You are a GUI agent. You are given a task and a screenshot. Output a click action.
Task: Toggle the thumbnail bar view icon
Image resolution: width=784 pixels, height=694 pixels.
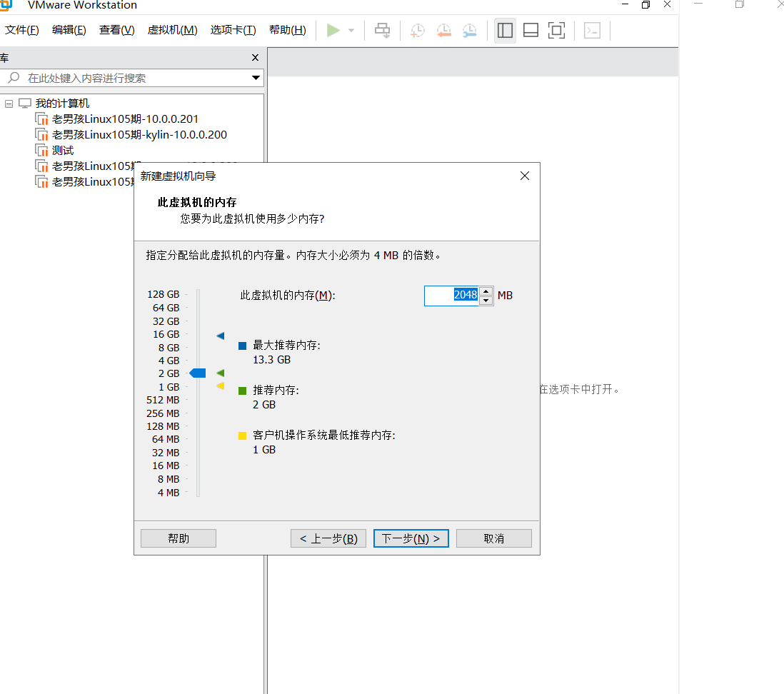click(x=531, y=31)
